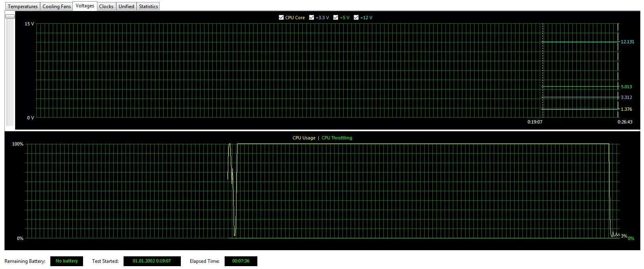The height and width of the screenshot is (269, 644).
Task: Click the 3.312 voltage reading
Action: 626,97
